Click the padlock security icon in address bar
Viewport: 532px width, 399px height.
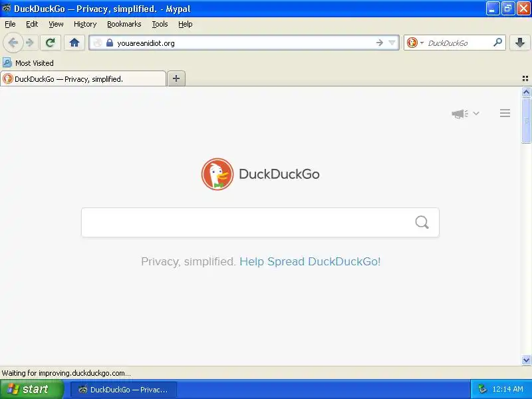point(109,43)
